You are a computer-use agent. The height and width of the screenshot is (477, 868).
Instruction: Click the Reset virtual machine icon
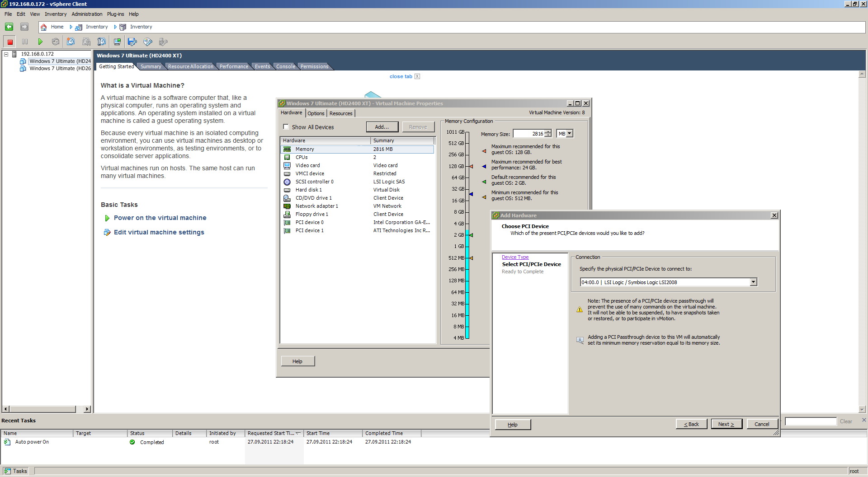point(55,42)
